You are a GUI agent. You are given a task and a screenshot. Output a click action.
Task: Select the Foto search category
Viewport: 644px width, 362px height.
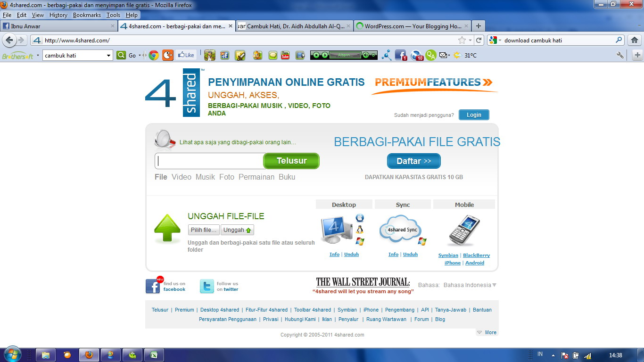(x=227, y=177)
